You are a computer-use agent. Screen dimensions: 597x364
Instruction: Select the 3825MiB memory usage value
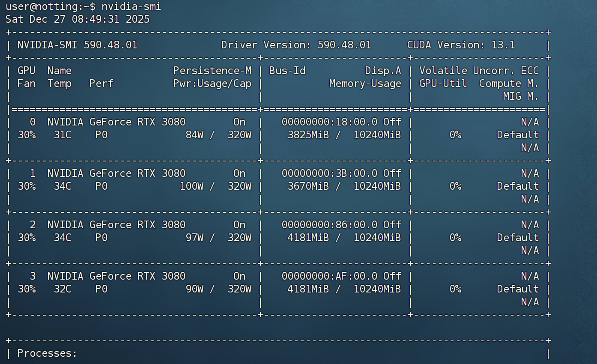tap(308, 135)
